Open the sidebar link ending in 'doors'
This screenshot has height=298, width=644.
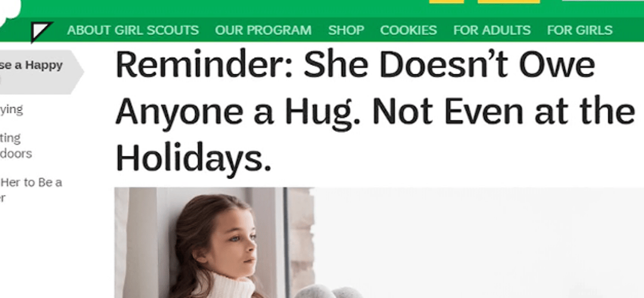15,146
